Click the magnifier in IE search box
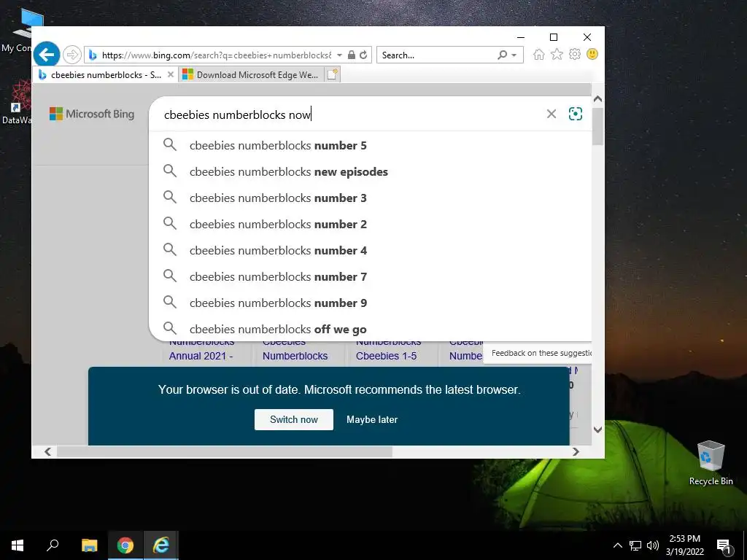 point(502,55)
